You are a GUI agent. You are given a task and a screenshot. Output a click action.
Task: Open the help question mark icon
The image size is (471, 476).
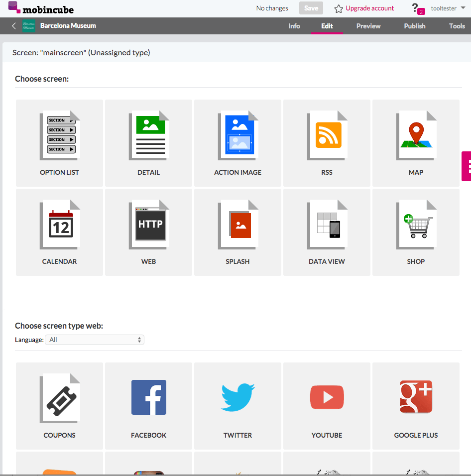coord(415,7)
